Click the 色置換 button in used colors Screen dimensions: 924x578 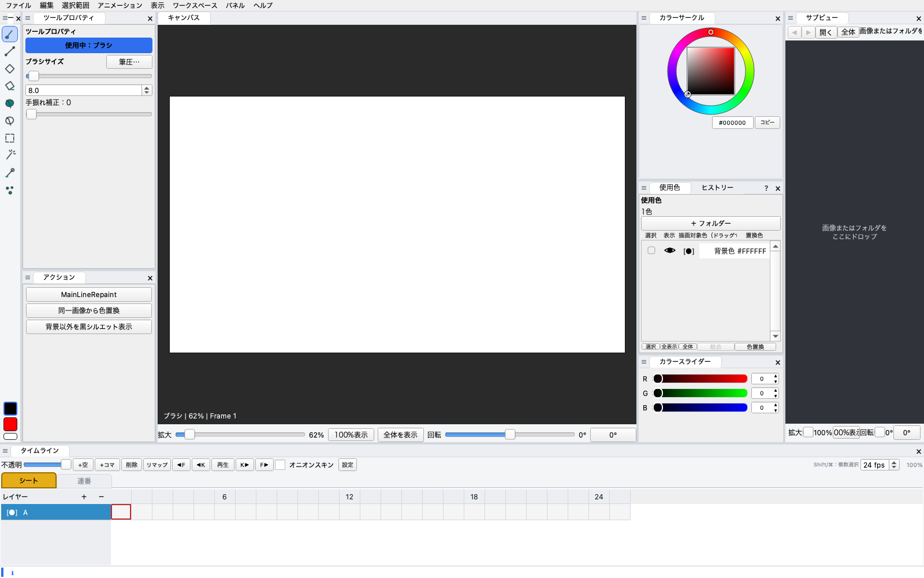coord(755,347)
